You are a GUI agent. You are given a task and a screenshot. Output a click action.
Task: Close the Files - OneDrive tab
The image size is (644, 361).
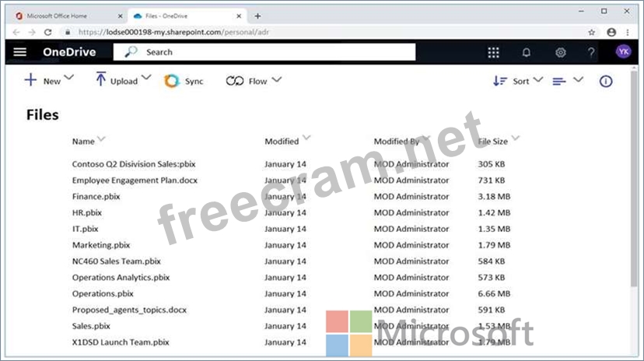pyautogui.click(x=239, y=16)
